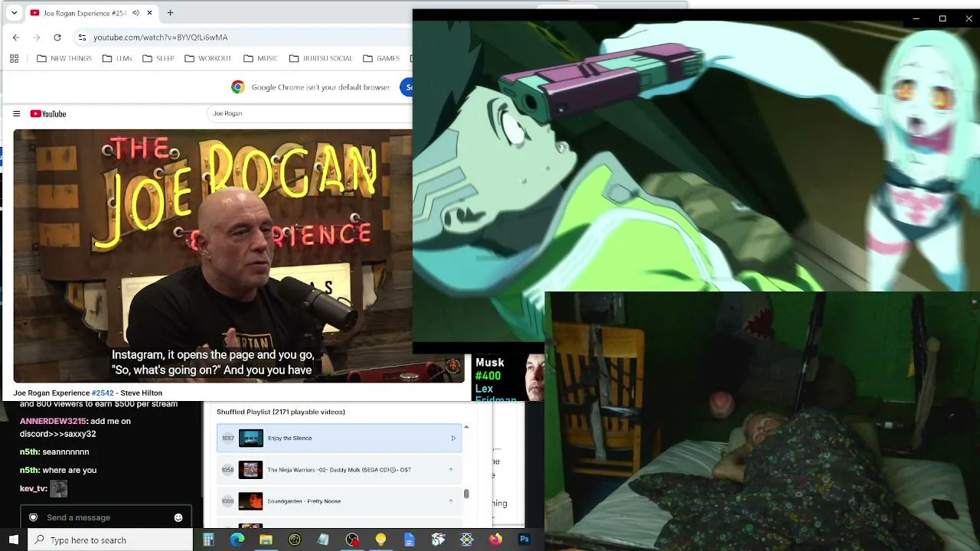Open the JIUJITSU SOCIAL bookmark folder
The height and width of the screenshot is (551, 980).
321,58
